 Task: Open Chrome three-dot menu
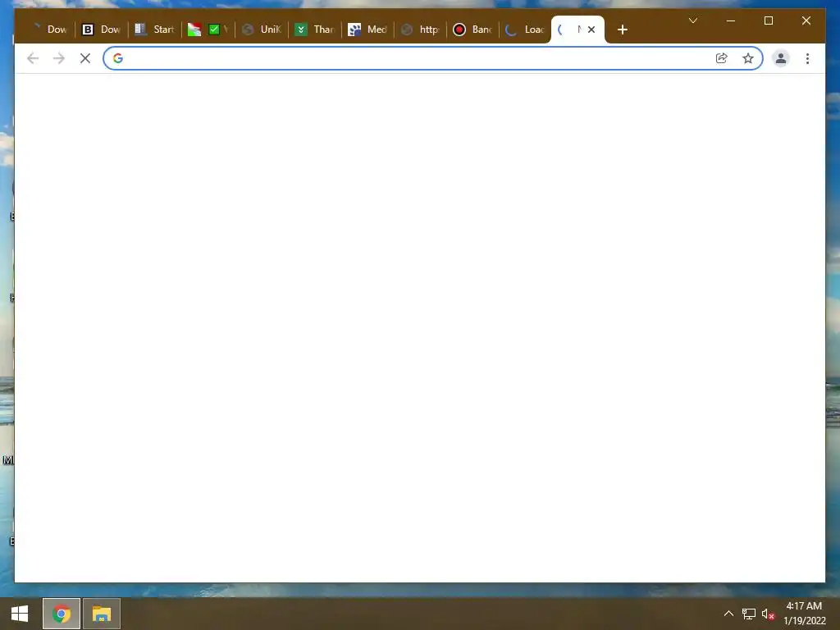tap(807, 58)
